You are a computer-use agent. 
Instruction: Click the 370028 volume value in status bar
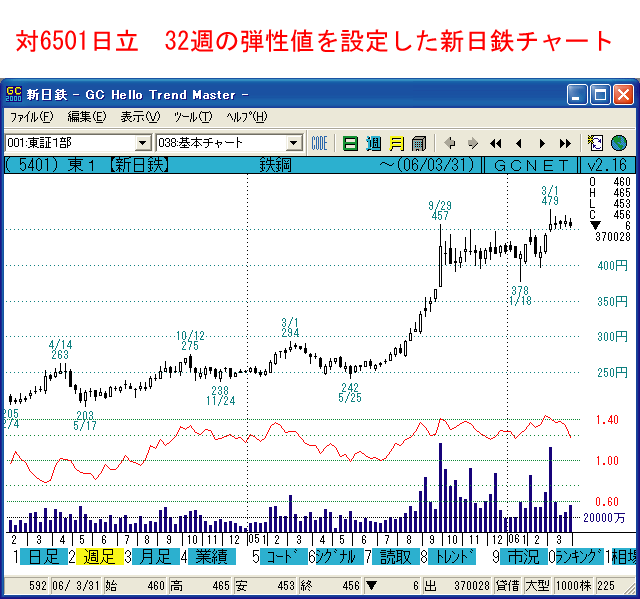pyautogui.click(x=471, y=586)
